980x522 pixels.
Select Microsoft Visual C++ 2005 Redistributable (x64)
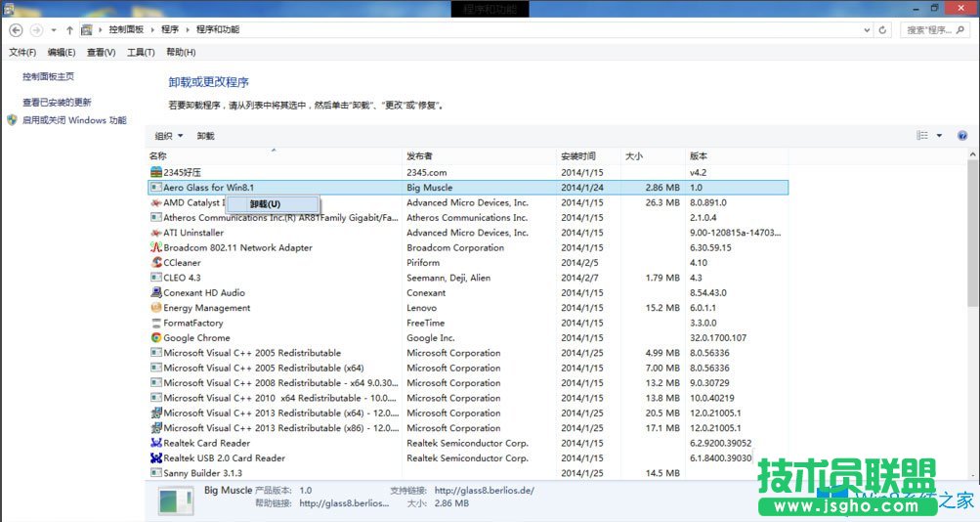click(x=467, y=368)
